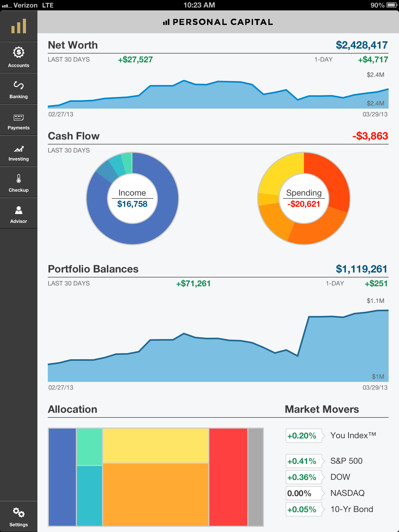
Task: Tap the +$251 one-day portfolio change
Action: point(376,283)
